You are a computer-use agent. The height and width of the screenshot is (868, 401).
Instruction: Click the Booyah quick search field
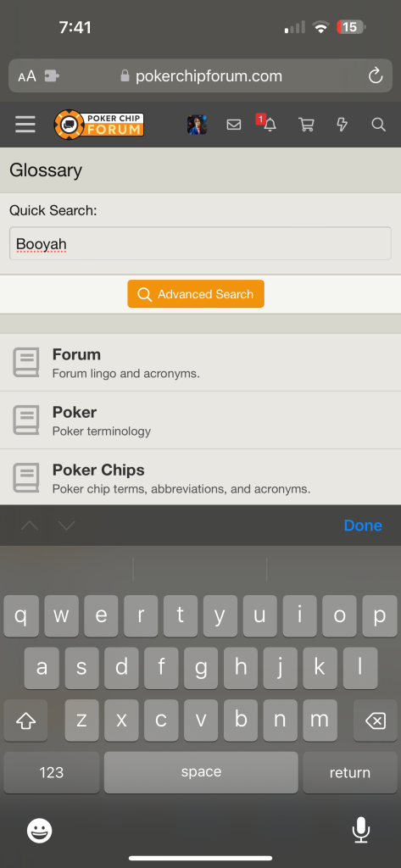coord(200,243)
